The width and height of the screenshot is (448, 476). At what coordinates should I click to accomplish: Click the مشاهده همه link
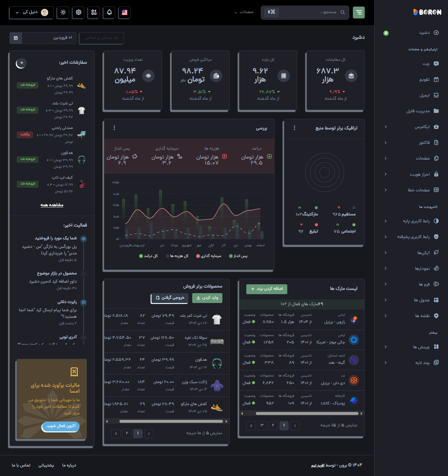click(x=52, y=205)
